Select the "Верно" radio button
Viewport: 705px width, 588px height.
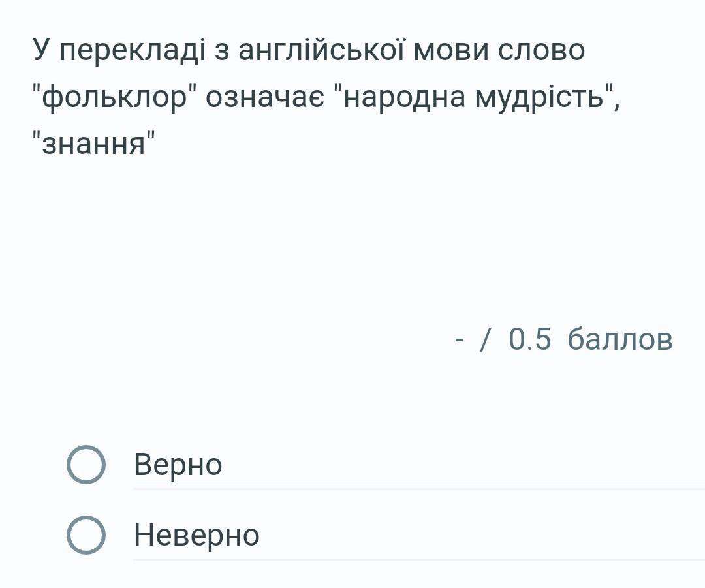click(x=86, y=465)
